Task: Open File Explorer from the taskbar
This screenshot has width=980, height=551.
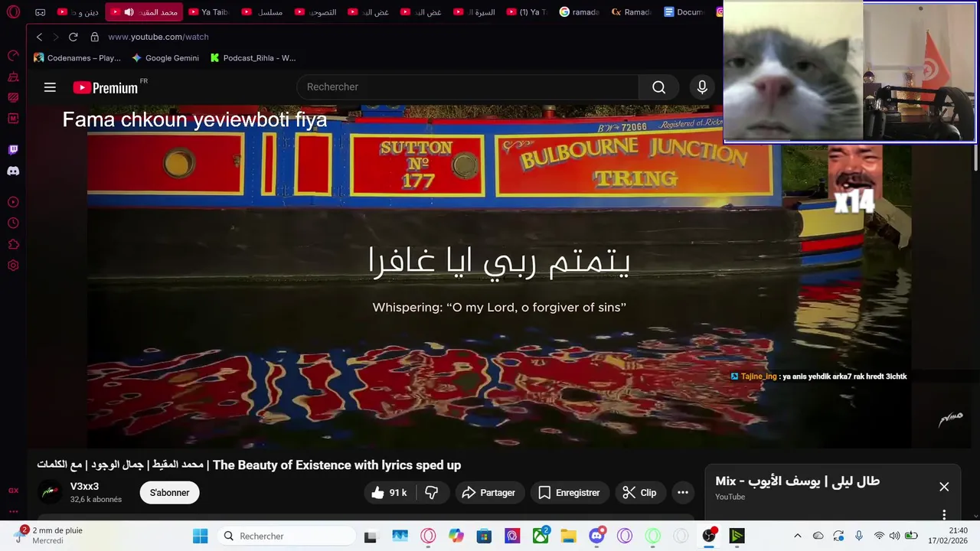Action: coord(568,536)
